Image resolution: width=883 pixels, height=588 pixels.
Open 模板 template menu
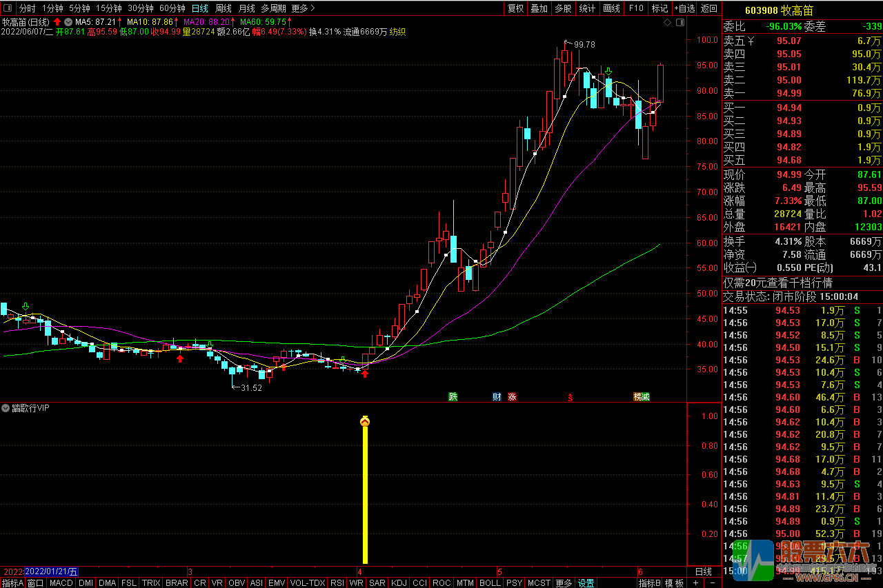pos(675,583)
